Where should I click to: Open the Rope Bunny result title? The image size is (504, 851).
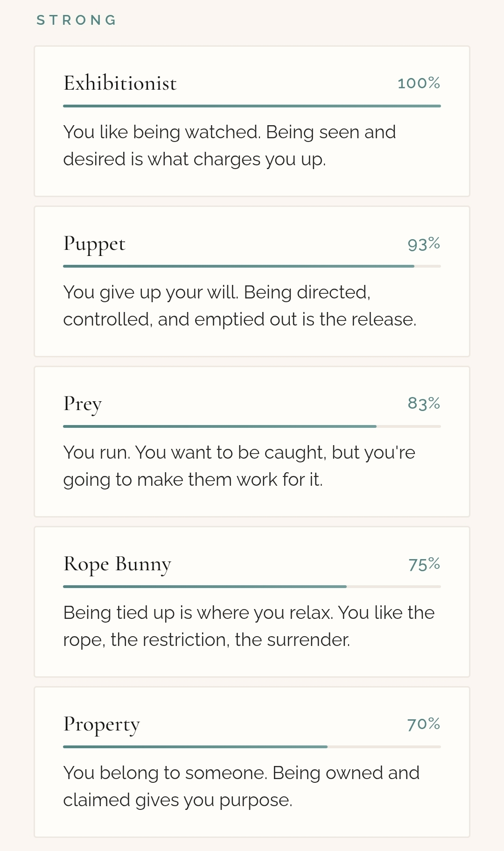tap(117, 564)
